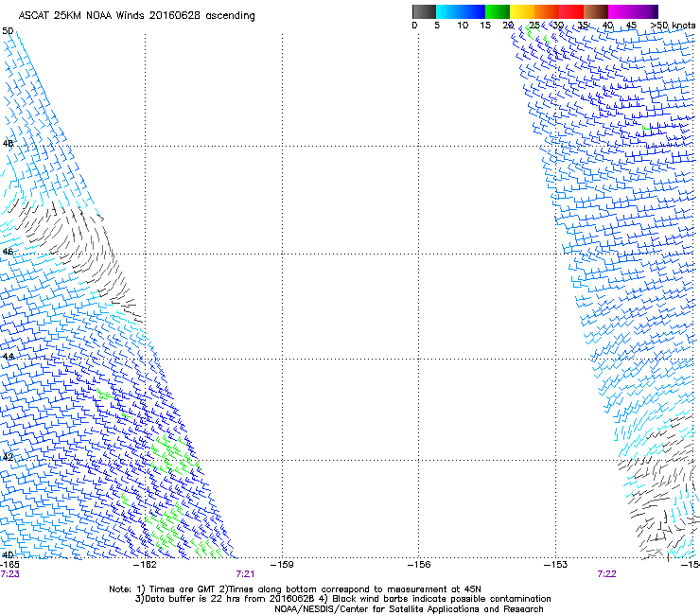Click 'Black wind barbs indicate possible contamination' note
This screenshot has height=615, width=700.
click(442, 599)
